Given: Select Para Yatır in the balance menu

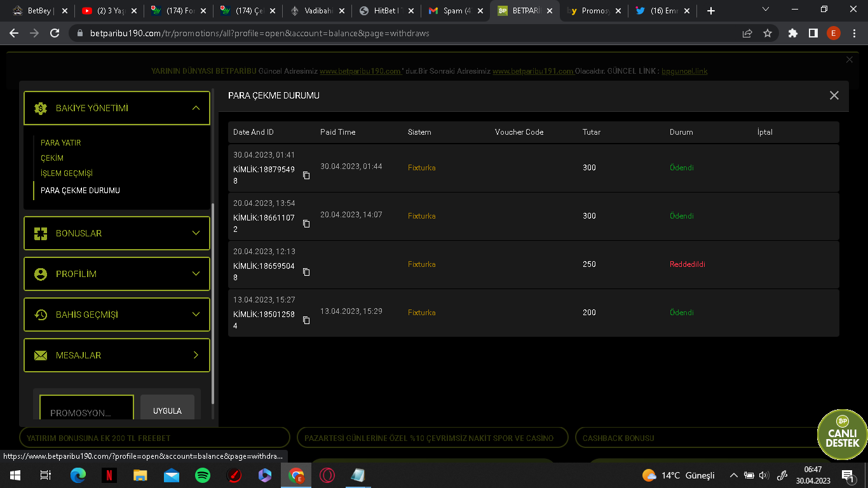Looking at the screenshot, I should (61, 143).
